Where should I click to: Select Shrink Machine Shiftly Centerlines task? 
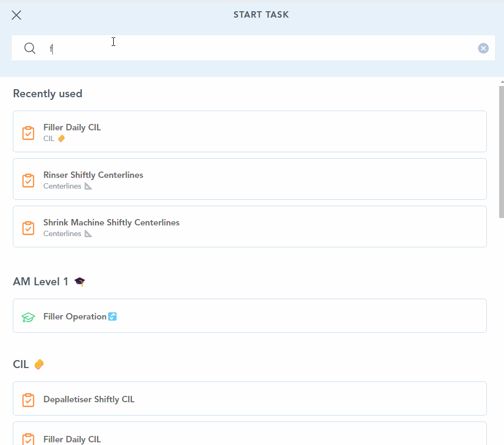pos(249,227)
